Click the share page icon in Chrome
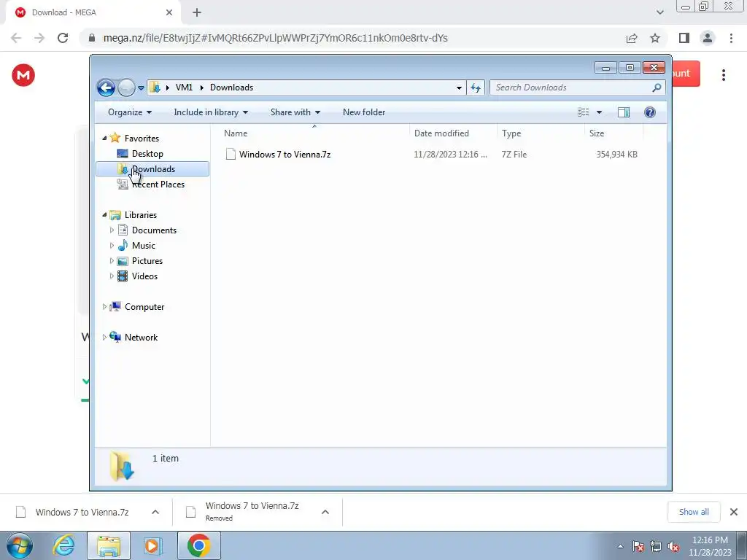 tap(632, 38)
